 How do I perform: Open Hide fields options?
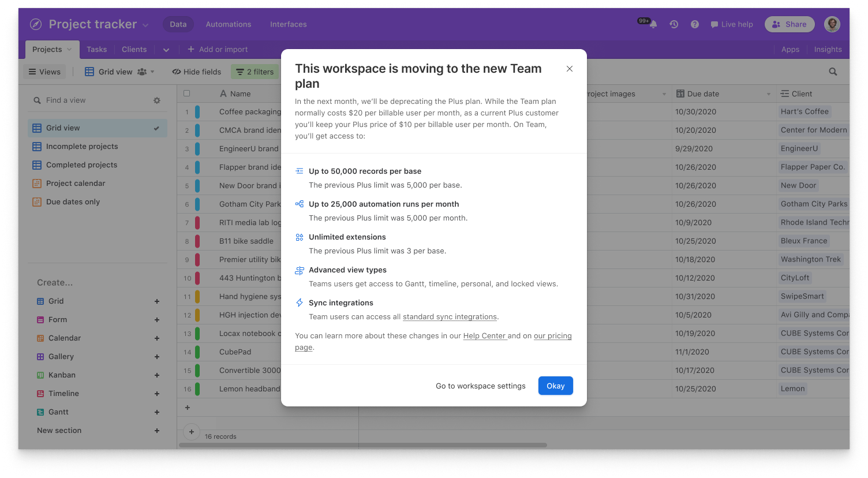click(197, 72)
